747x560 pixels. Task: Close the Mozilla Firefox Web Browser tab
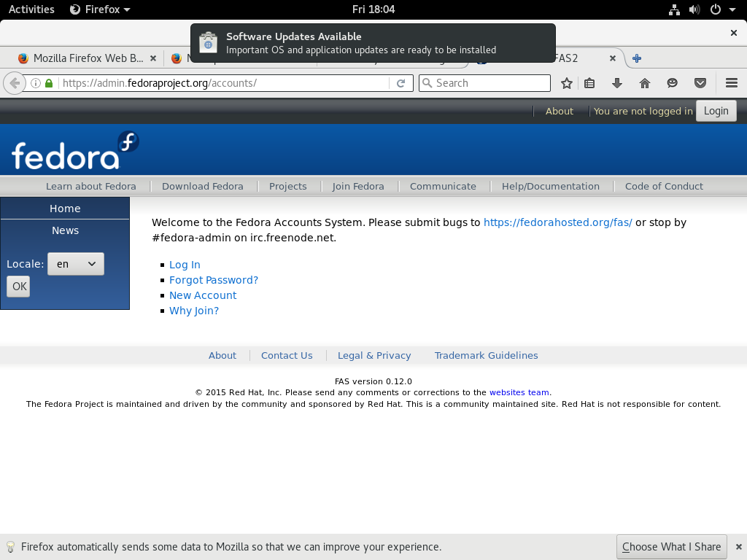[x=153, y=58]
